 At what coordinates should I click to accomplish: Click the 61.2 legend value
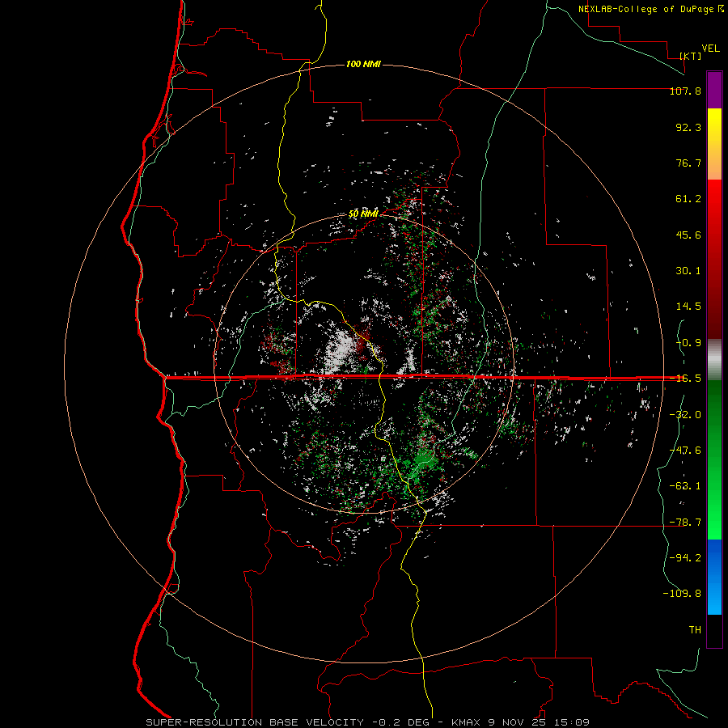click(688, 199)
